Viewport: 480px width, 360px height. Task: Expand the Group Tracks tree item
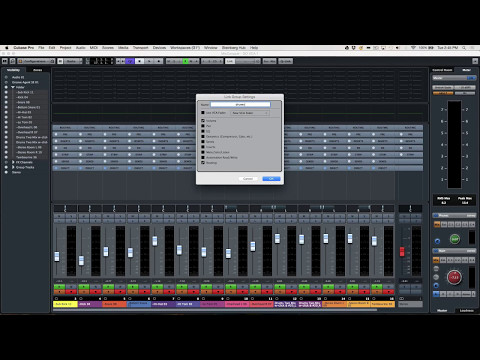coord(13,167)
